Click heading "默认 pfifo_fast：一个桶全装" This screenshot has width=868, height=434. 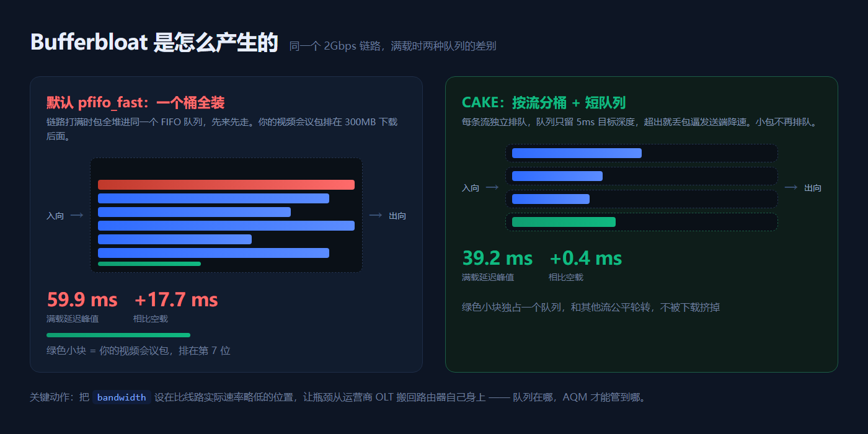tap(136, 103)
